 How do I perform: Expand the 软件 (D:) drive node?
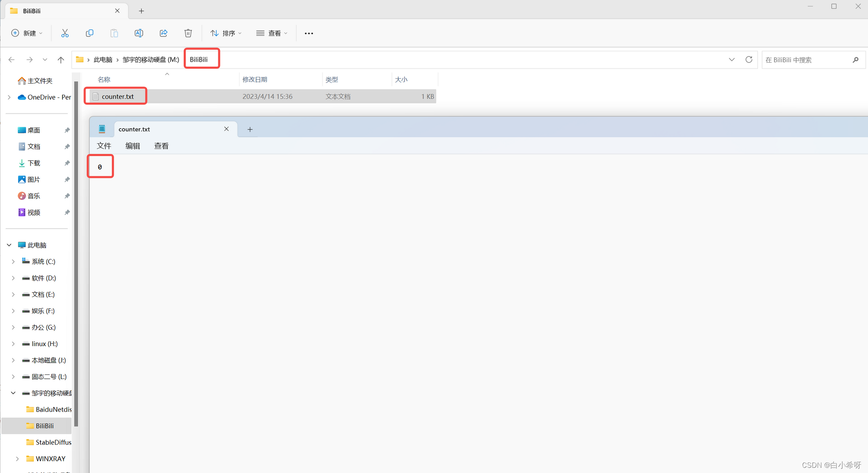coord(13,278)
